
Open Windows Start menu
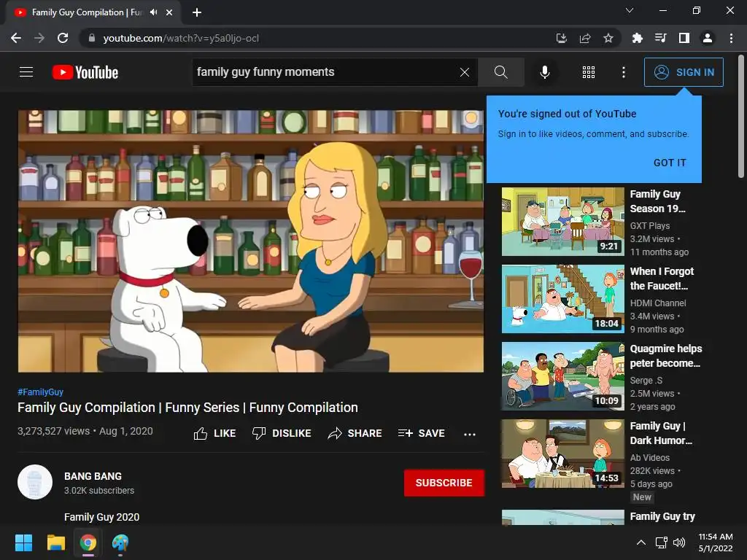(x=23, y=542)
